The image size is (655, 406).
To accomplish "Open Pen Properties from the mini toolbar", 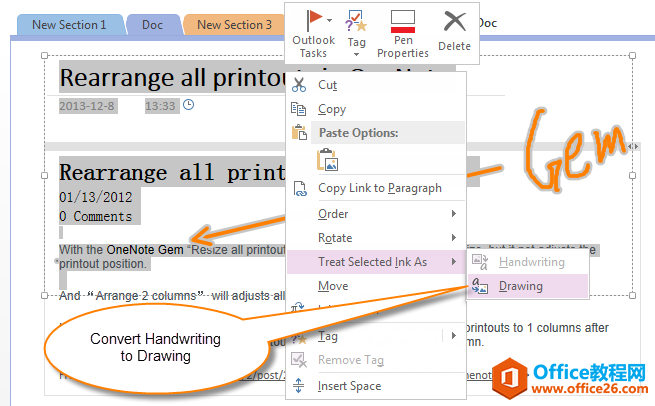I will click(x=403, y=32).
